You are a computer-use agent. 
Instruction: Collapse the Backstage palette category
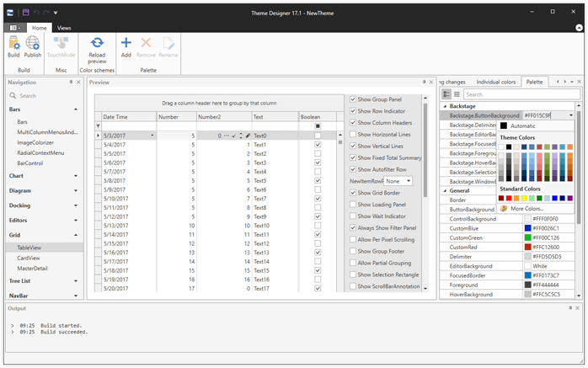(445, 107)
